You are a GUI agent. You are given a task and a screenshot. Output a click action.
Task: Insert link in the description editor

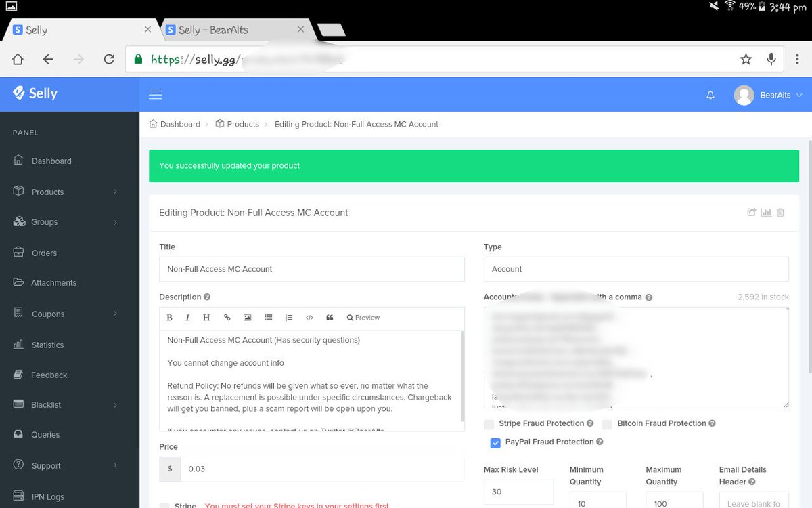[227, 318]
